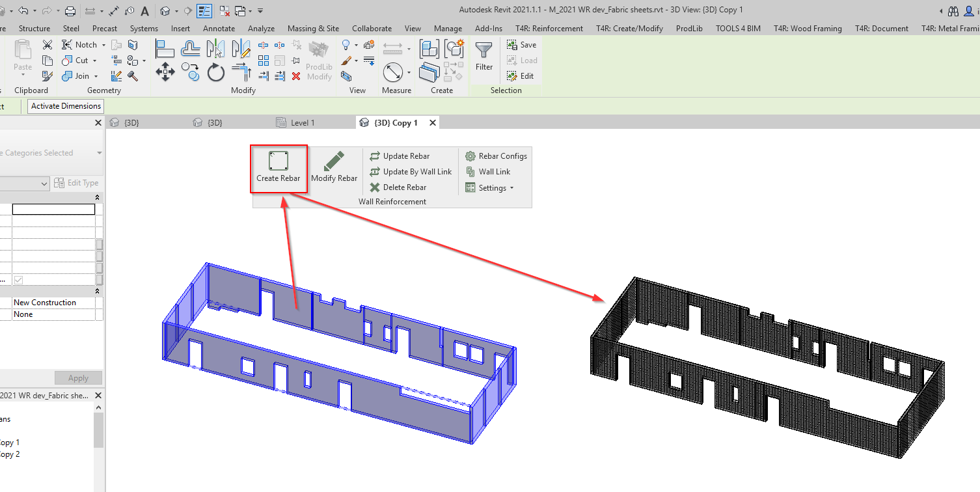Click Save selection button

point(521,45)
